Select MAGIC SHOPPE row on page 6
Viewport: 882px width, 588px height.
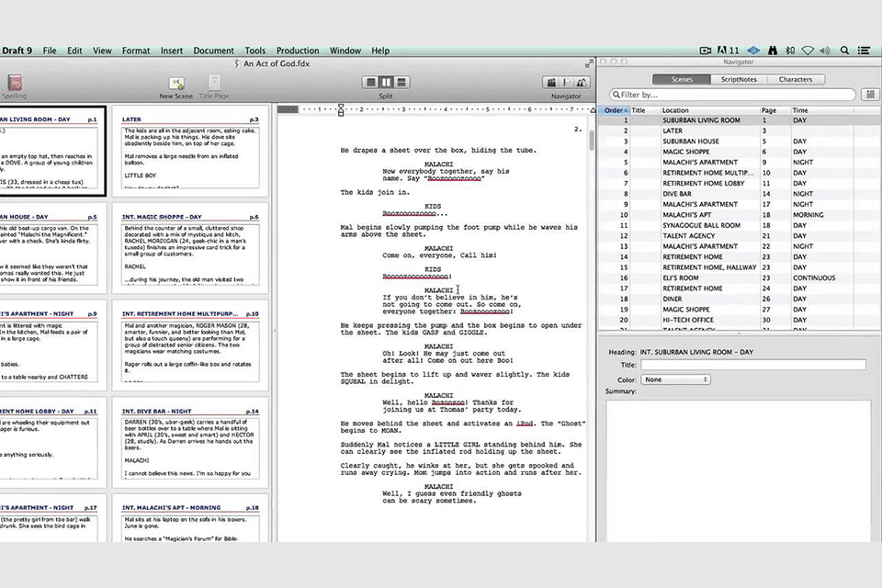click(739, 152)
